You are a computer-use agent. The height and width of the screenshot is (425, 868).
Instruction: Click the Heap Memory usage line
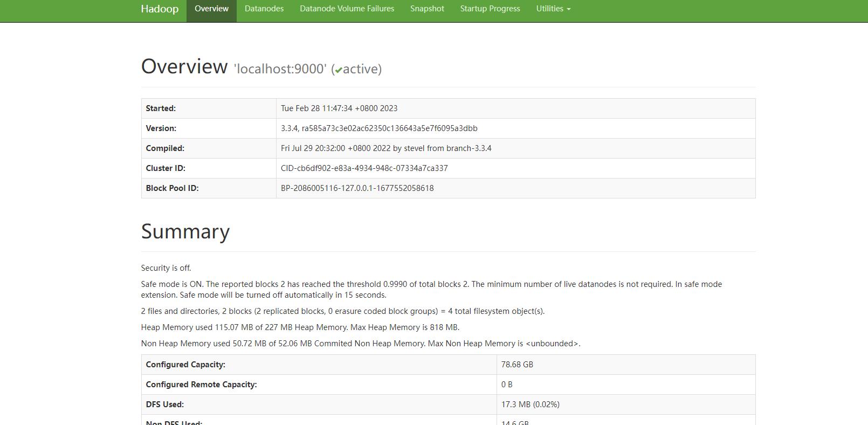click(300, 327)
